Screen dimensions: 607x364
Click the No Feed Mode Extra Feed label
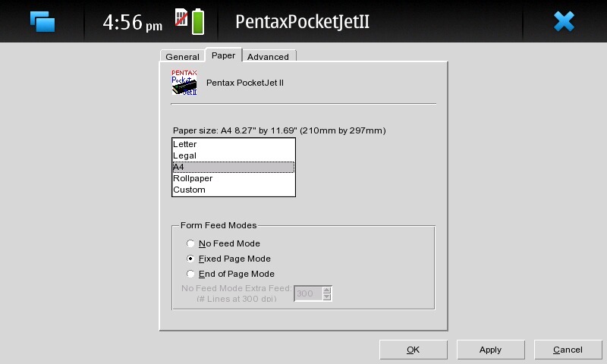pyautogui.click(x=237, y=293)
